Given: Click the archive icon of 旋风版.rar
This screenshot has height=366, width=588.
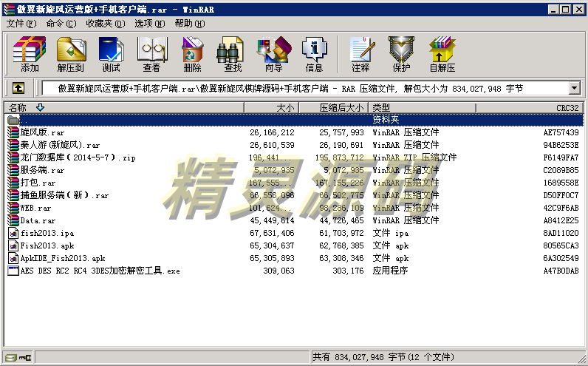Looking at the screenshot, I should click(x=13, y=132).
